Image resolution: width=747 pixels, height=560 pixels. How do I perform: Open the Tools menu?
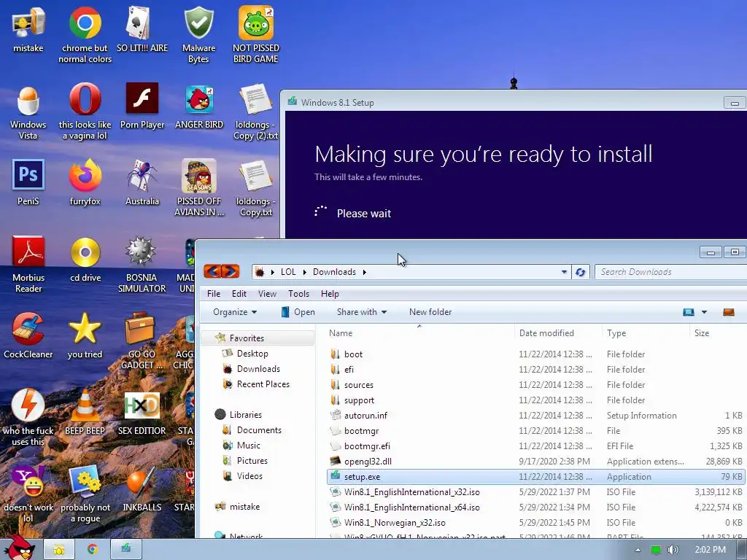click(x=298, y=294)
